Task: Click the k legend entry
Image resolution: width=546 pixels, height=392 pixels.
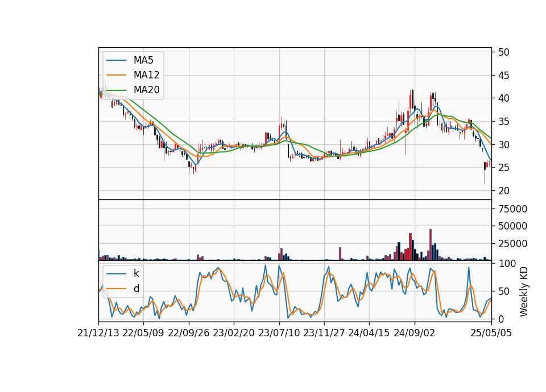Action: click(123, 273)
